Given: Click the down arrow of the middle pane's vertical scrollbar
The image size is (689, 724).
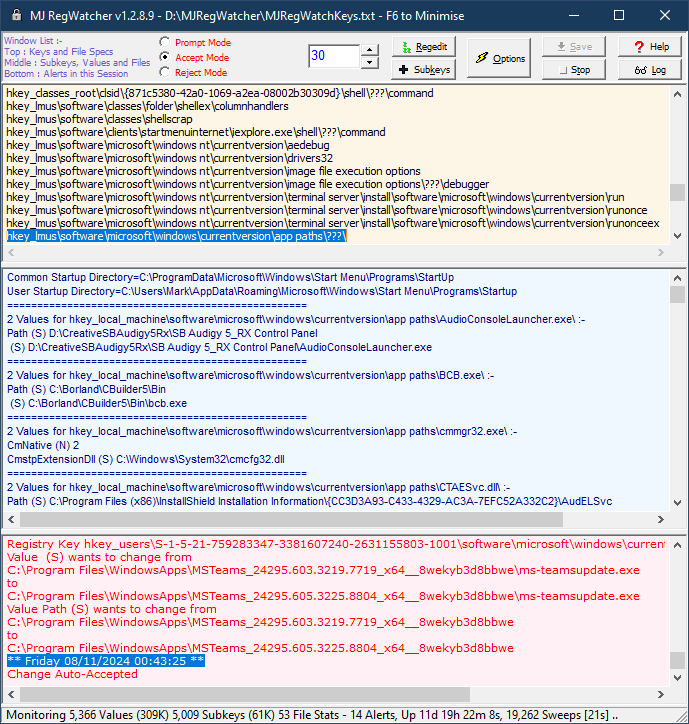Looking at the screenshot, I should coord(677,503).
